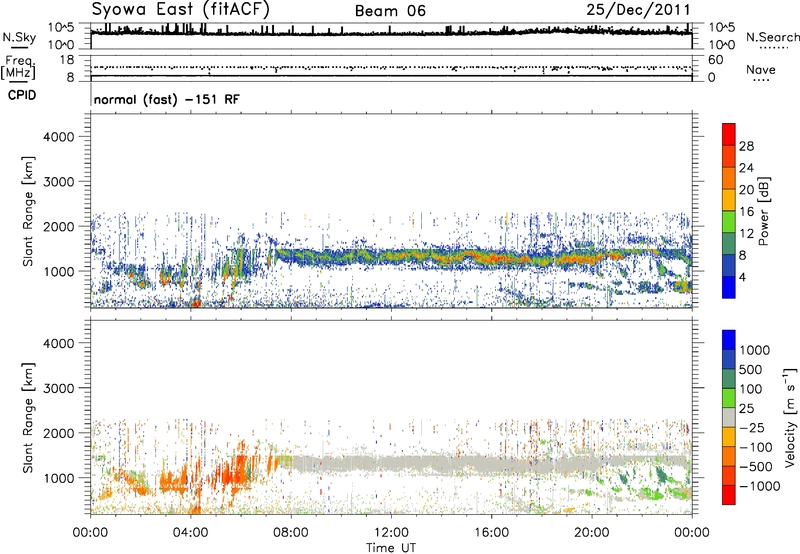Select the "24" label on Power colorbar
Image resolution: width=800 pixels, height=554 pixels.
point(746,168)
